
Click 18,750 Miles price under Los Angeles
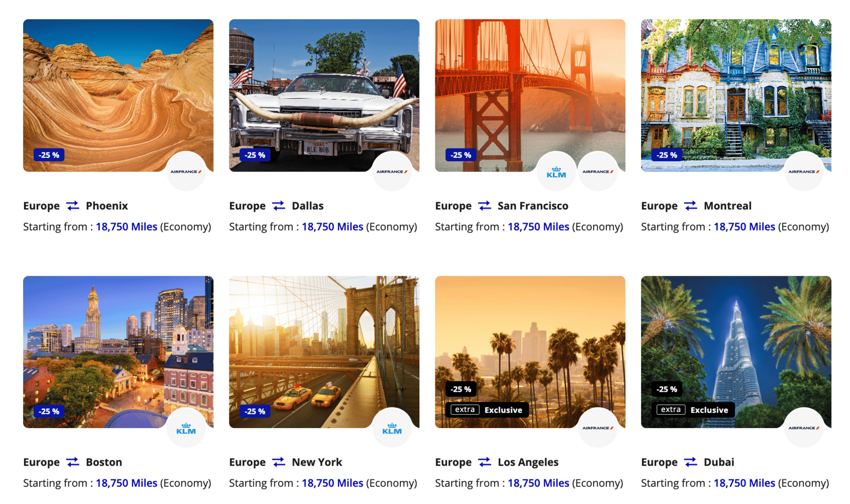point(539,483)
